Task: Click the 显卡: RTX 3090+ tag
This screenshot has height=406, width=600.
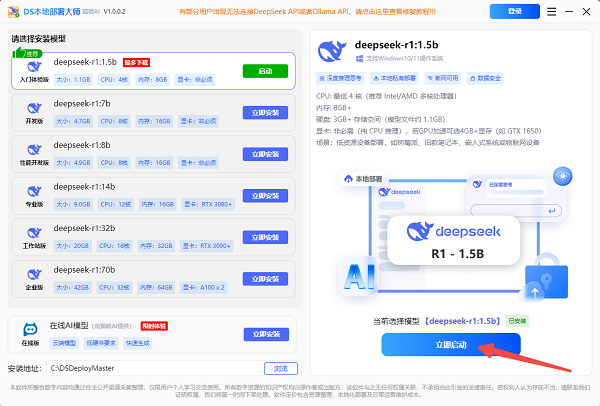Action: [x=206, y=246]
